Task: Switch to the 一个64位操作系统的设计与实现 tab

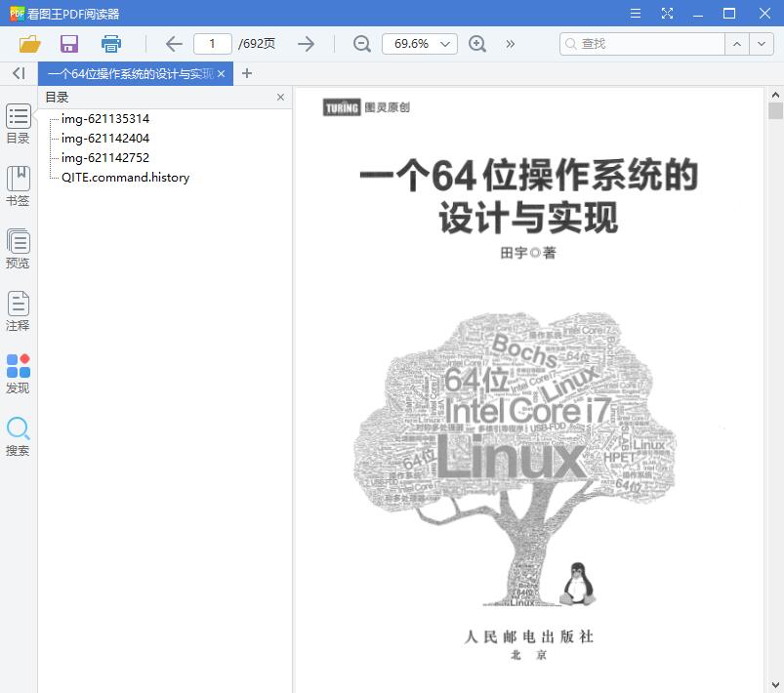Action: (x=130, y=74)
